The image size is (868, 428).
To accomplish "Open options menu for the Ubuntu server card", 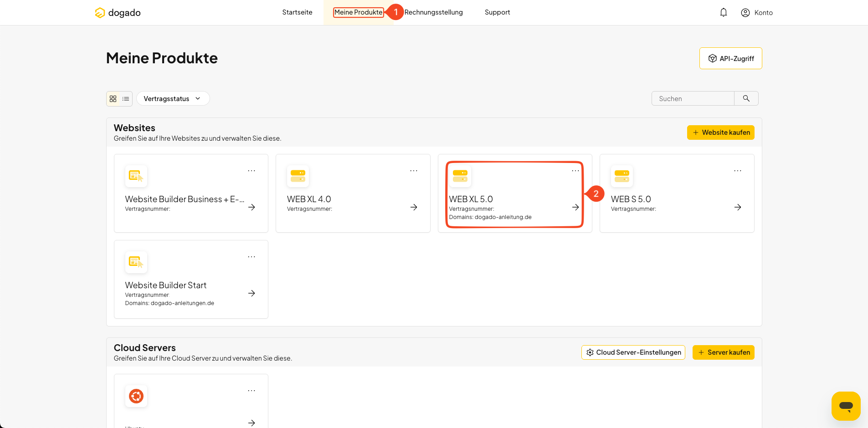I will 252,391.
